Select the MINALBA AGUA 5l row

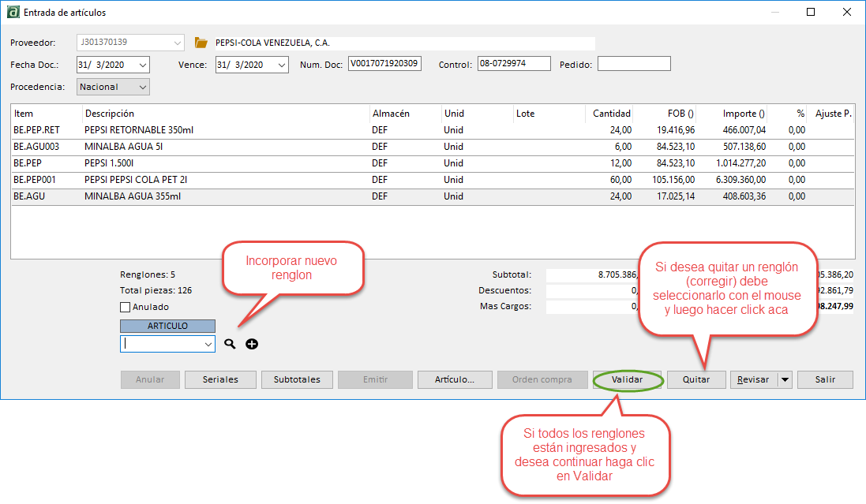coord(123,146)
